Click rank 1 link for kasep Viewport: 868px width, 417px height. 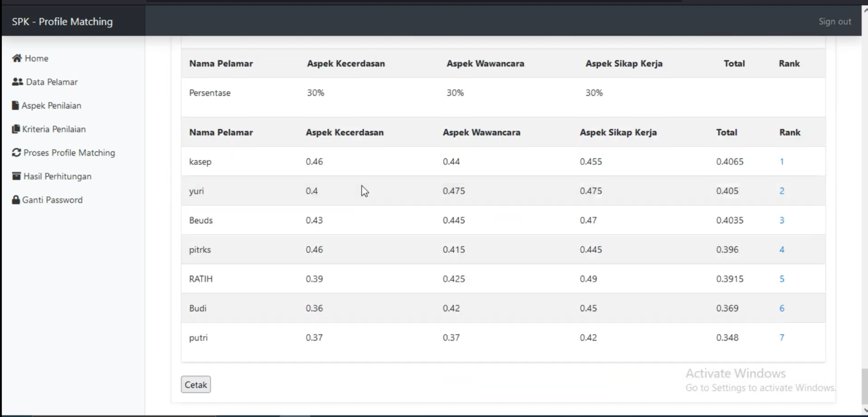pyautogui.click(x=782, y=161)
